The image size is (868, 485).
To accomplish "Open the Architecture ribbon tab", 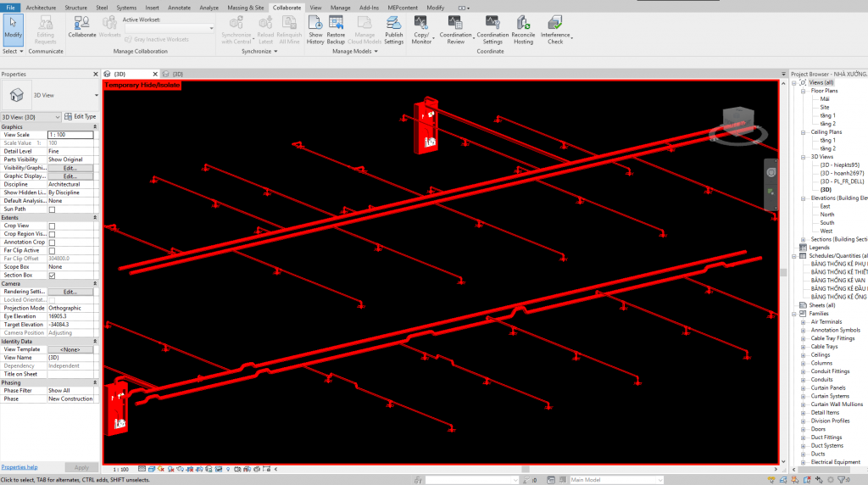I will [41, 8].
